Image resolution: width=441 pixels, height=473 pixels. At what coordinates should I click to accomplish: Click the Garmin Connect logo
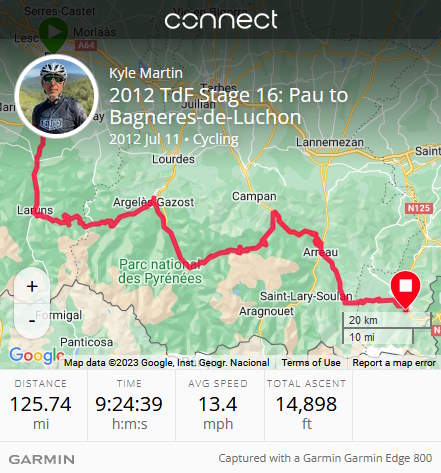[221, 20]
